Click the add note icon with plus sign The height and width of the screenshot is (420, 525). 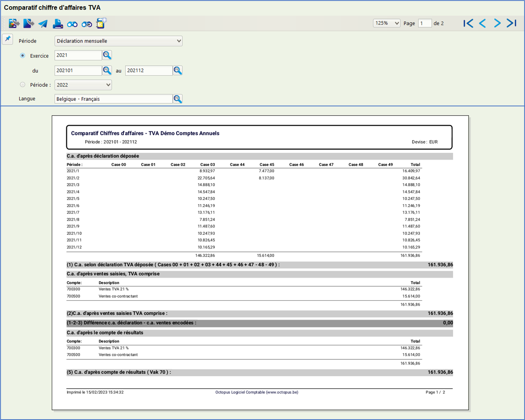click(101, 23)
